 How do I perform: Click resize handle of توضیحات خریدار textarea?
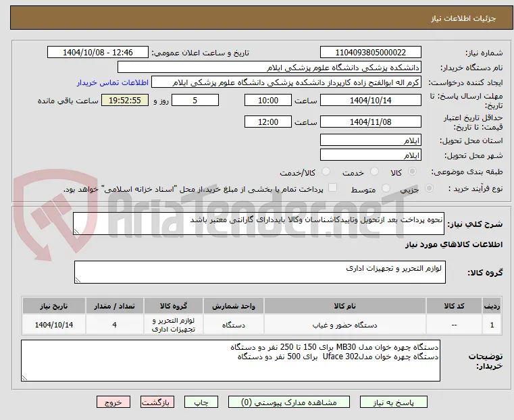(24, 377)
